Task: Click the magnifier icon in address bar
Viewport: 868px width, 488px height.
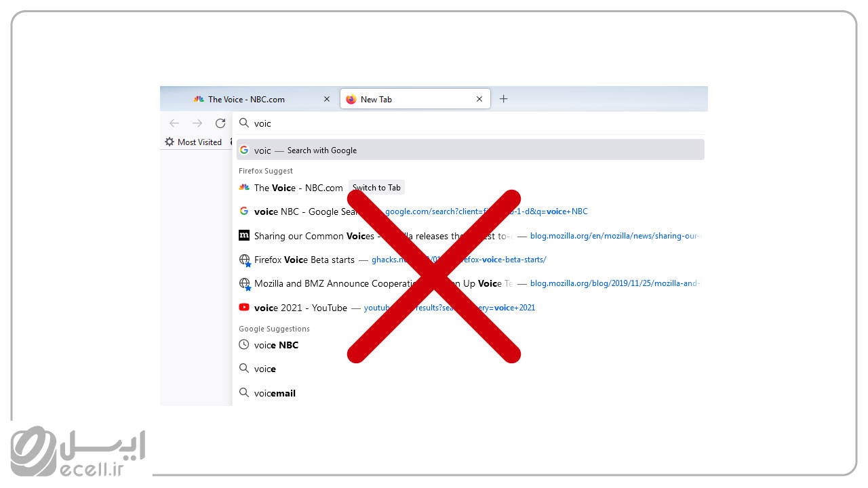Action: coord(244,123)
